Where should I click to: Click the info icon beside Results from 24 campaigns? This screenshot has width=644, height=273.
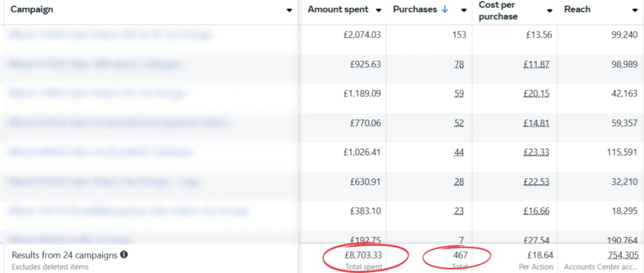[124, 255]
